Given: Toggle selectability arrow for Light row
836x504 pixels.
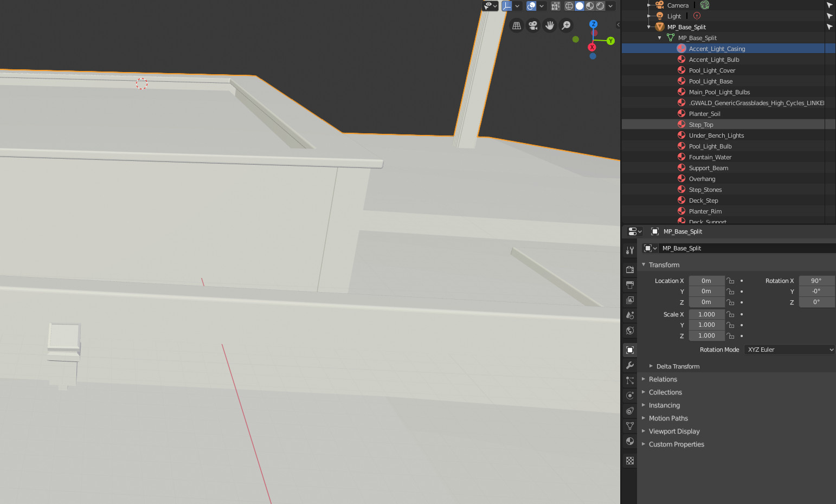Looking at the screenshot, I should click(x=829, y=16).
